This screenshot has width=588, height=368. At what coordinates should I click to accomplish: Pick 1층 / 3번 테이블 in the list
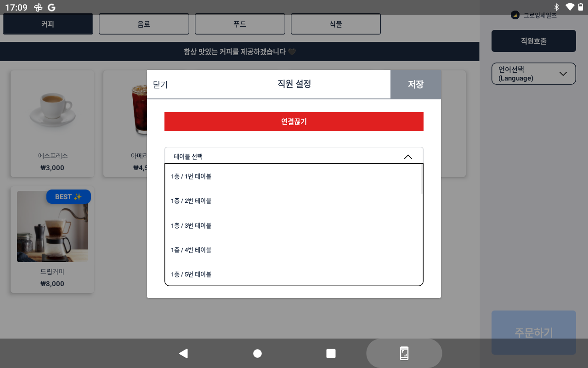[191, 225]
